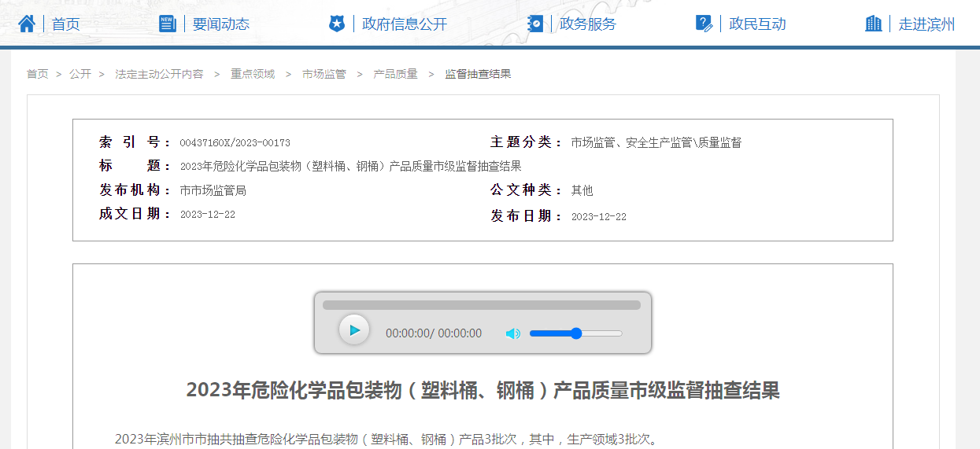Image resolution: width=980 pixels, height=449 pixels.
Task: Click the home house icon
Action: [x=27, y=24]
